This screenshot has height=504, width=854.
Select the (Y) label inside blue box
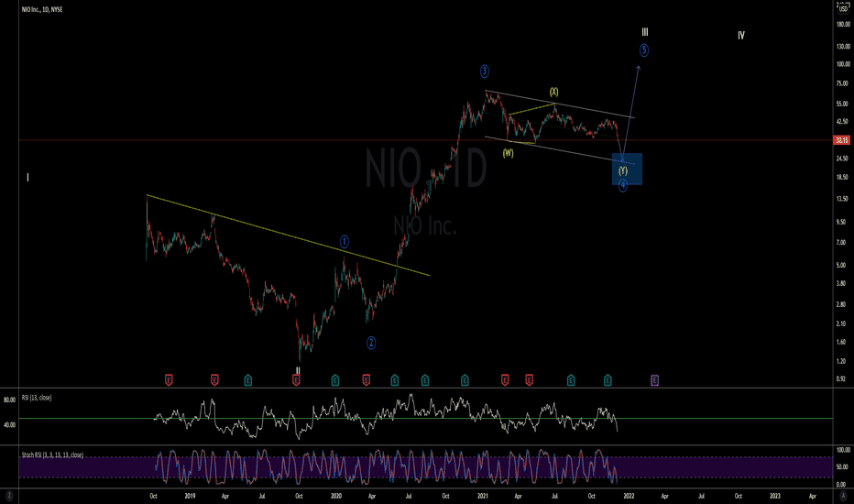(x=623, y=170)
